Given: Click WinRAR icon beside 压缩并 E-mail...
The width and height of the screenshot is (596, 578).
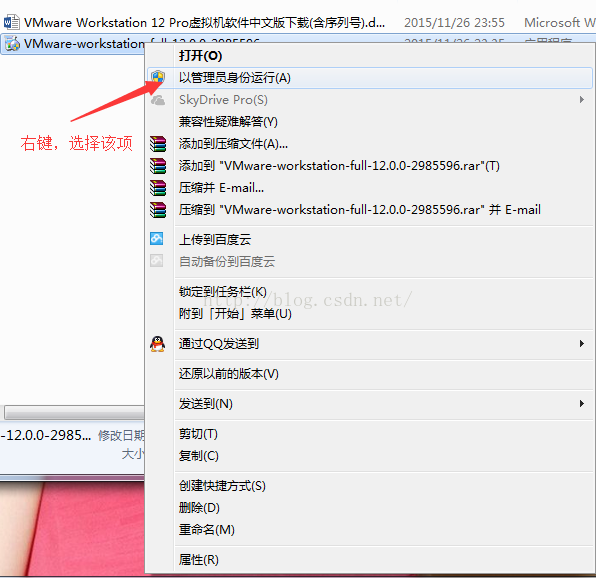Looking at the screenshot, I should tap(158, 188).
